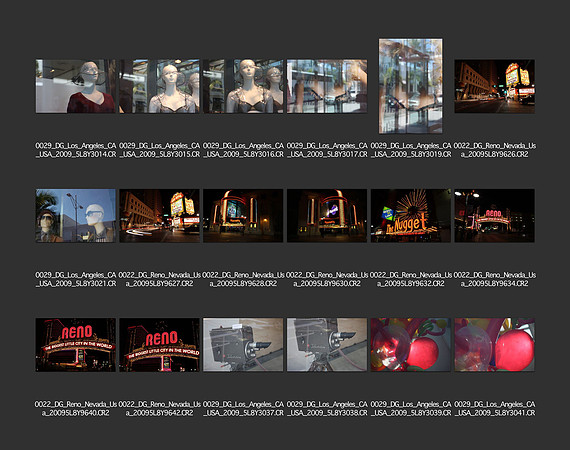Image resolution: width=570 pixels, height=450 pixels.
Task: Select vertical storefront reflection thumbnail 5L8Y3019
Action: [411, 86]
